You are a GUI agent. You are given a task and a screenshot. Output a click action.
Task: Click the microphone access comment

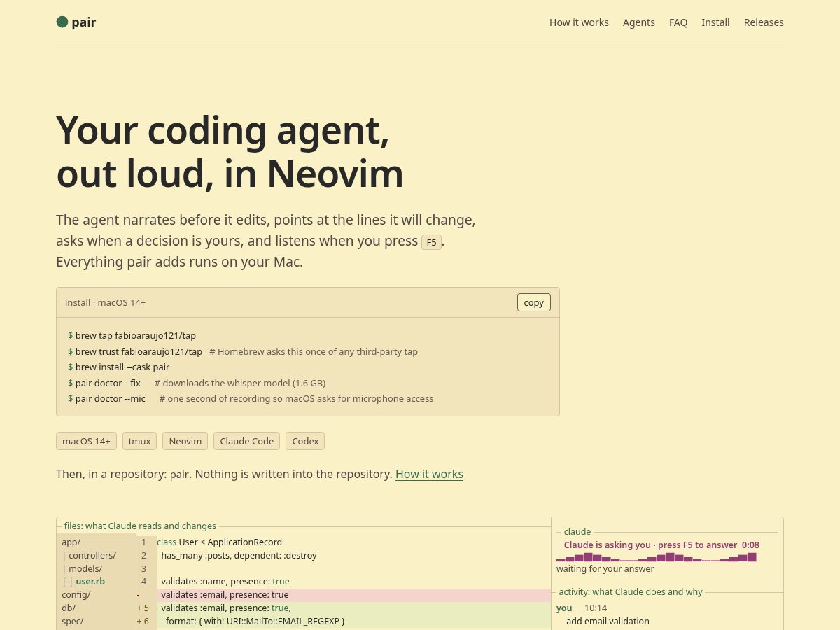(296, 398)
